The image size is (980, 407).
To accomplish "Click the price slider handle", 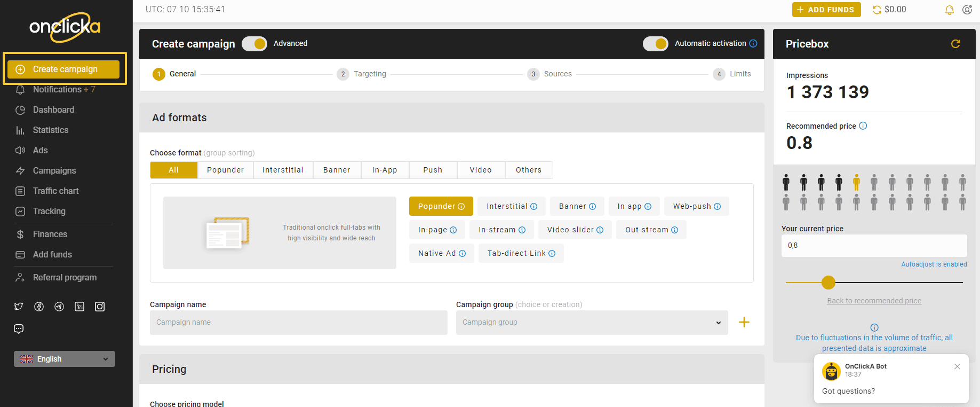I will 828,282.
